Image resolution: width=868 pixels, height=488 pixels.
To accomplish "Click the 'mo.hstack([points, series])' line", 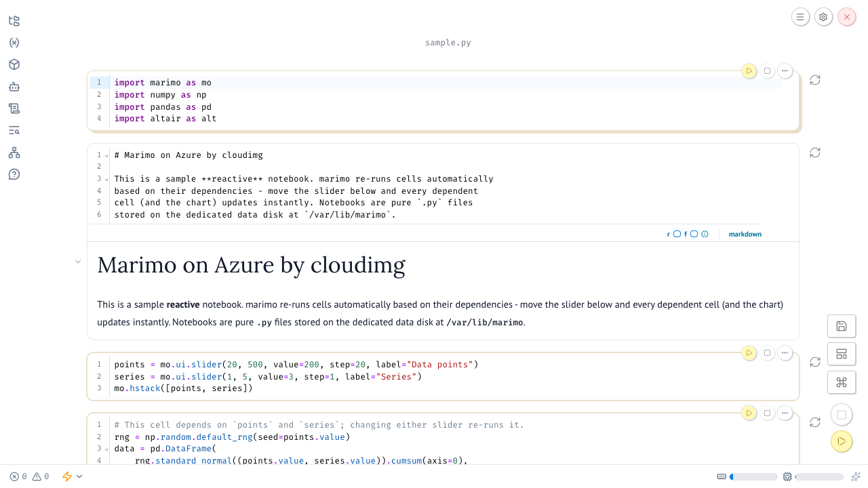I will (x=183, y=388).
